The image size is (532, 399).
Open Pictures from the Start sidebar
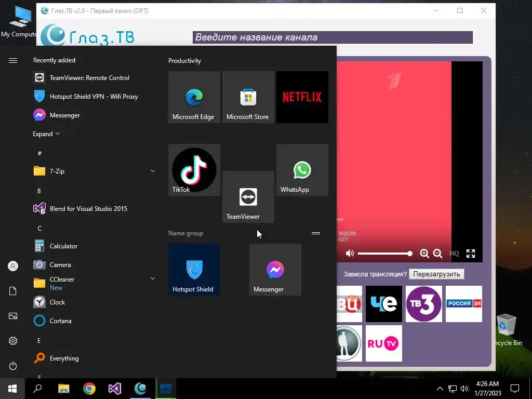pos(13,316)
